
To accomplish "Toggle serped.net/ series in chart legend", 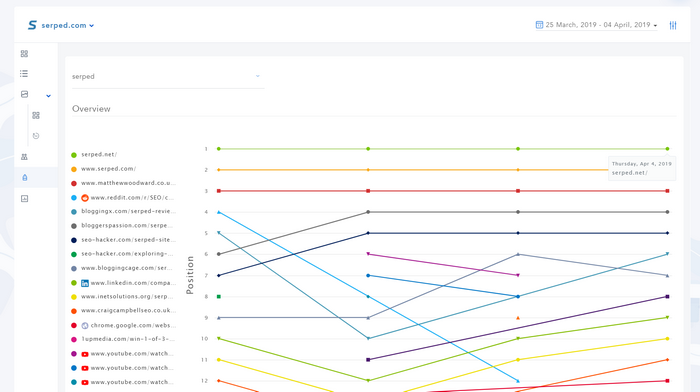I will coord(94,154).
